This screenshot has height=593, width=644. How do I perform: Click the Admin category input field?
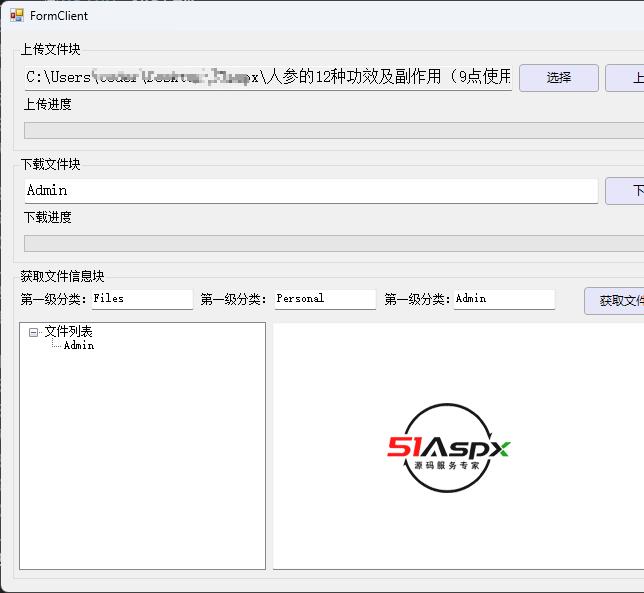coord(504,299)
